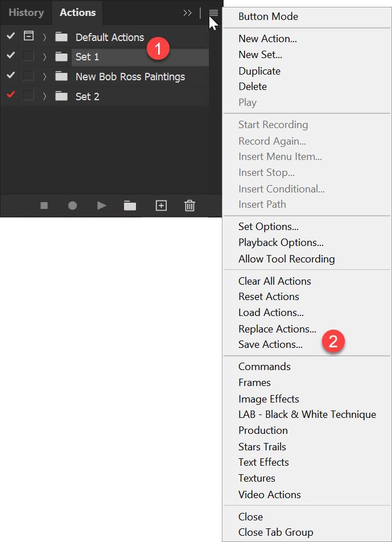Choose Save Actions from the menu
392x542 pixels.
pyautogui.click(x=270, y=344)
